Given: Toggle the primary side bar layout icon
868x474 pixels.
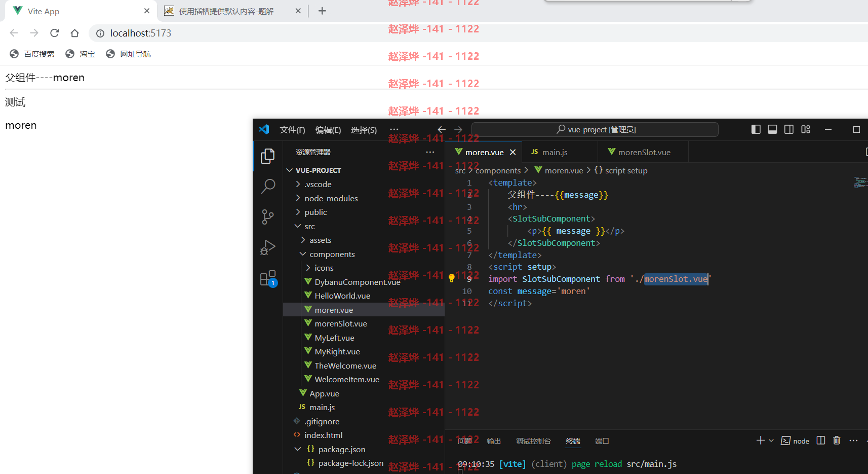Looking at the screenshot, I should coord(756,129).
